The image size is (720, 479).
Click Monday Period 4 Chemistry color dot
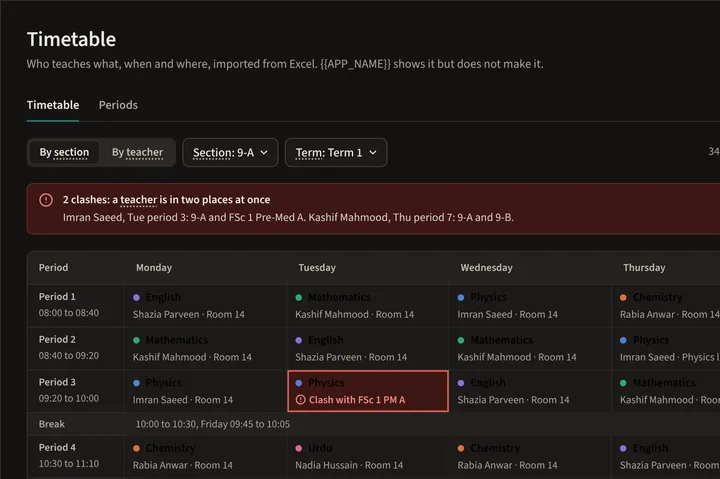(x=136, y=448)
